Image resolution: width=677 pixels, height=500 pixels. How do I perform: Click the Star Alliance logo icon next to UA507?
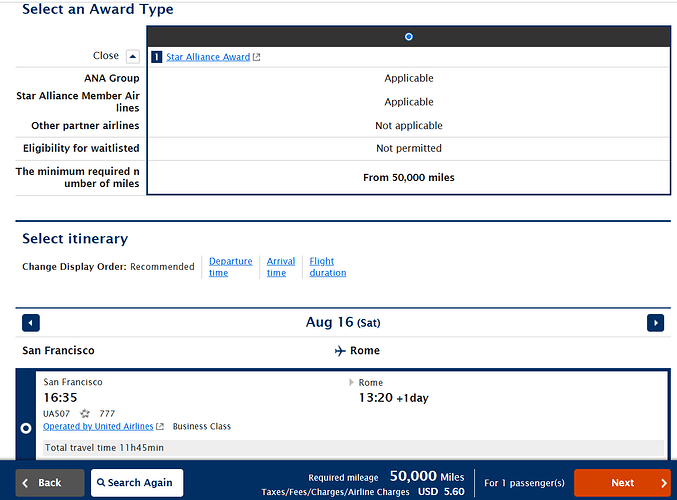click(x=85, y=414)
